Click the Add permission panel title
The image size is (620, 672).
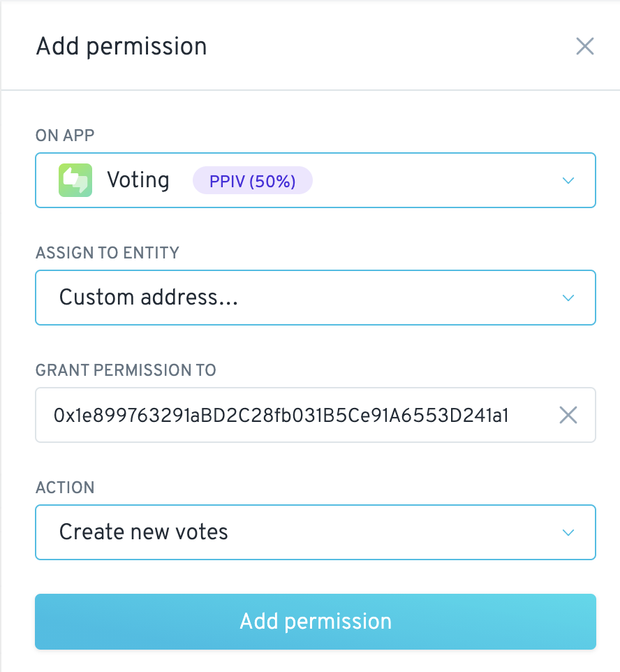(121, 47)
